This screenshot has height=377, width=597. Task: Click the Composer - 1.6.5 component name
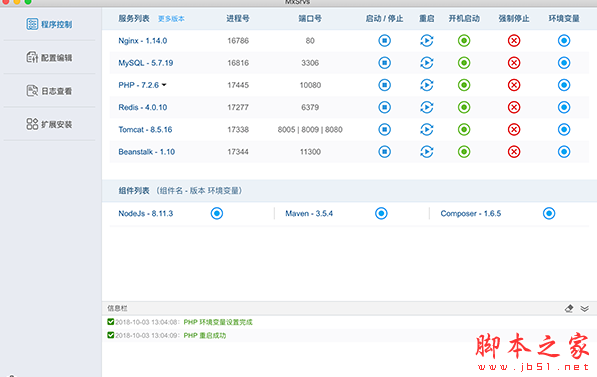(x=471, y=213)
